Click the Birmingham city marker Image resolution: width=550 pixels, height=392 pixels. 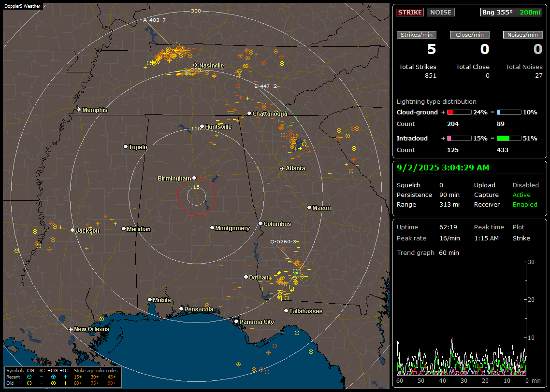point(194,178)
